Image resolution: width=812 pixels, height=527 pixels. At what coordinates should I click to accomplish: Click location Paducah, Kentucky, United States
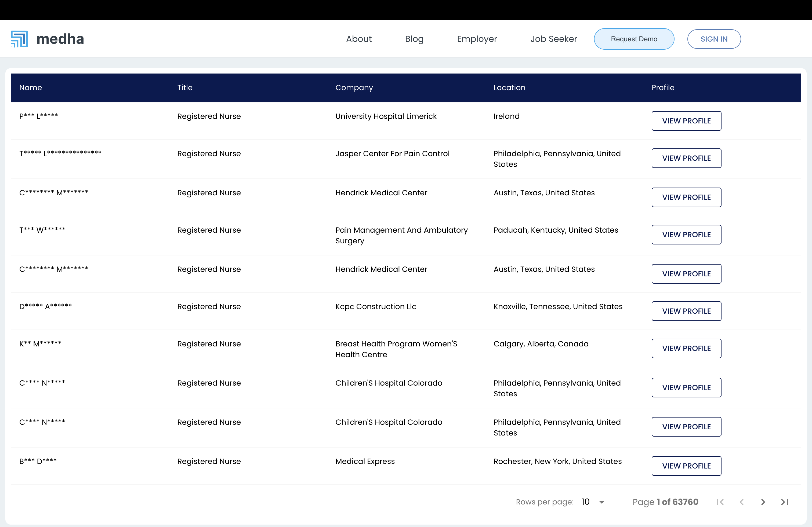[556, 230]
